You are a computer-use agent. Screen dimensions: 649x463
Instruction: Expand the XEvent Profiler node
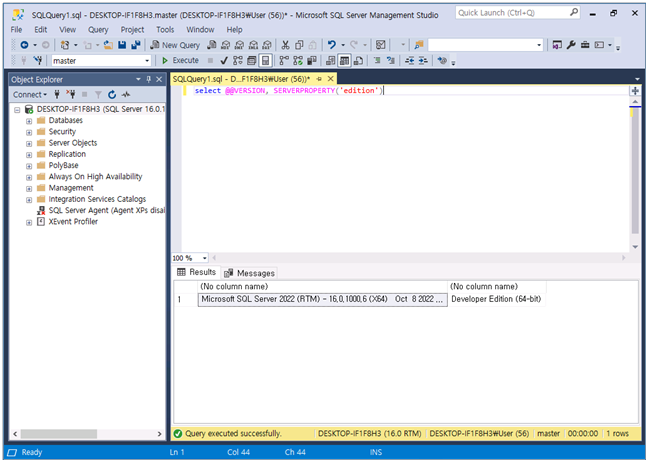click(x=29, y=223)
